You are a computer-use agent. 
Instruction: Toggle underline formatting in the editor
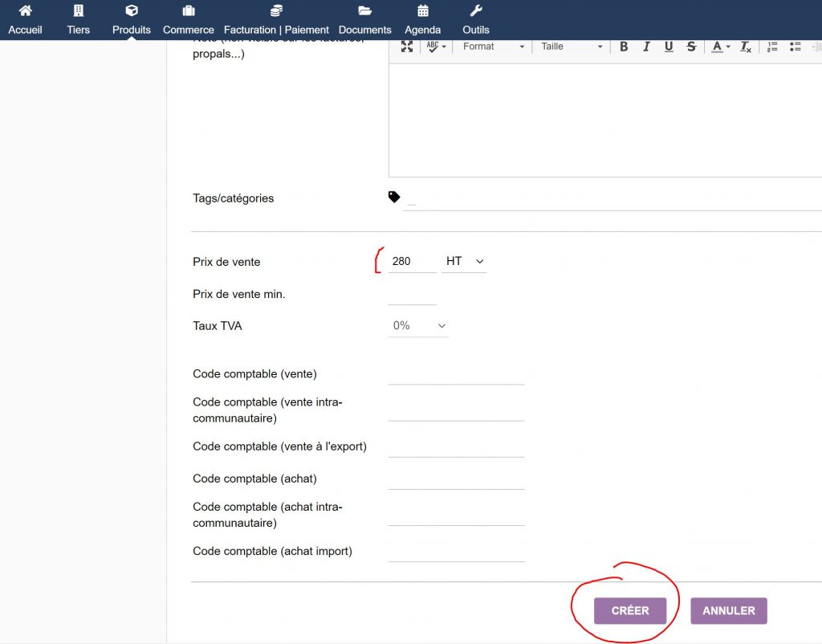669,47
